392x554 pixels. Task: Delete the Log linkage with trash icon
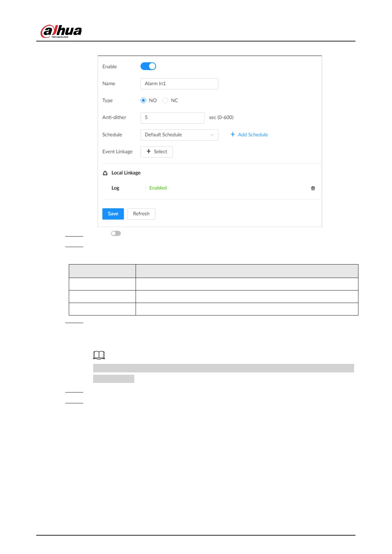point(313,188)
